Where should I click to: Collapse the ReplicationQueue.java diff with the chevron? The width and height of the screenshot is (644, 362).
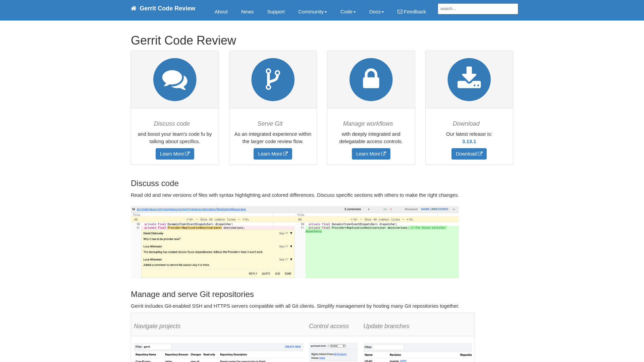point(454,209)
